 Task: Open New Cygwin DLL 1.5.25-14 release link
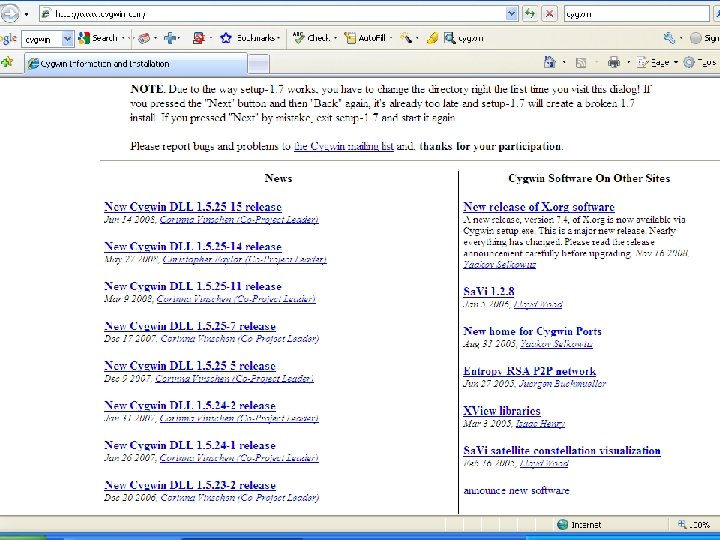[193, 247]
